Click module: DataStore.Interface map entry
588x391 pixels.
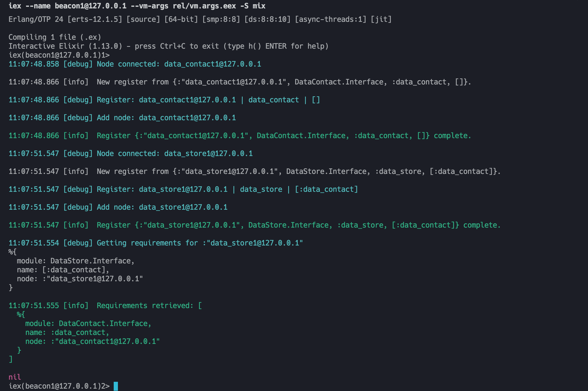[x=76, y=261]
